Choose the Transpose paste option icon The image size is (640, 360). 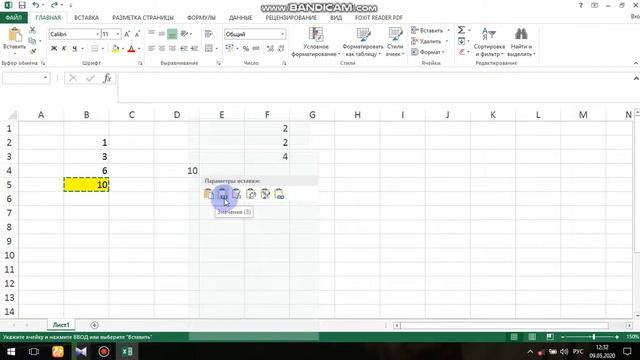(251, 194)
